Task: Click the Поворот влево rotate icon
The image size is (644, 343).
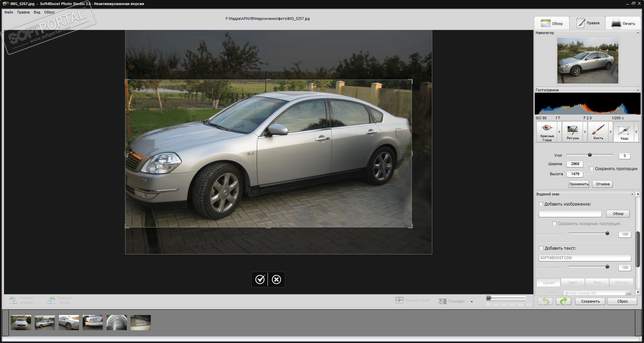Action: (x=51, y=300)
